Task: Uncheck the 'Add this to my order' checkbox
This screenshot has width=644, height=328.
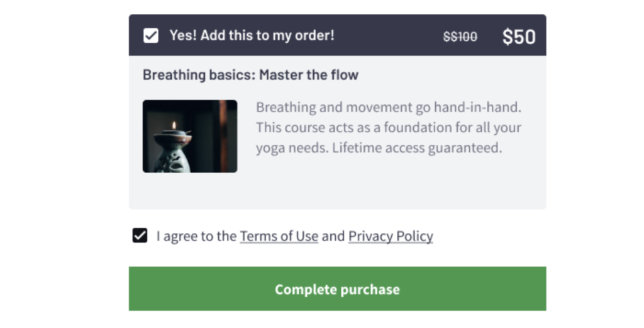Action: tap(151, 35)
